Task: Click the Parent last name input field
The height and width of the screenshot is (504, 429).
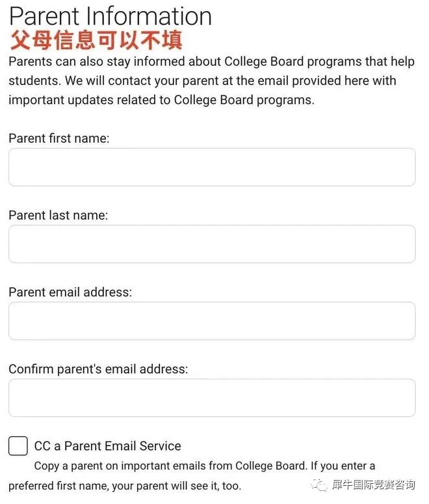Action: pos(212,244)
